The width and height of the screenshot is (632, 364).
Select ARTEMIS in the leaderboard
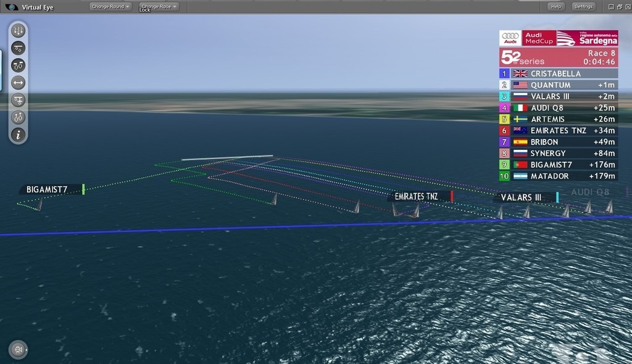pos(558,119)
